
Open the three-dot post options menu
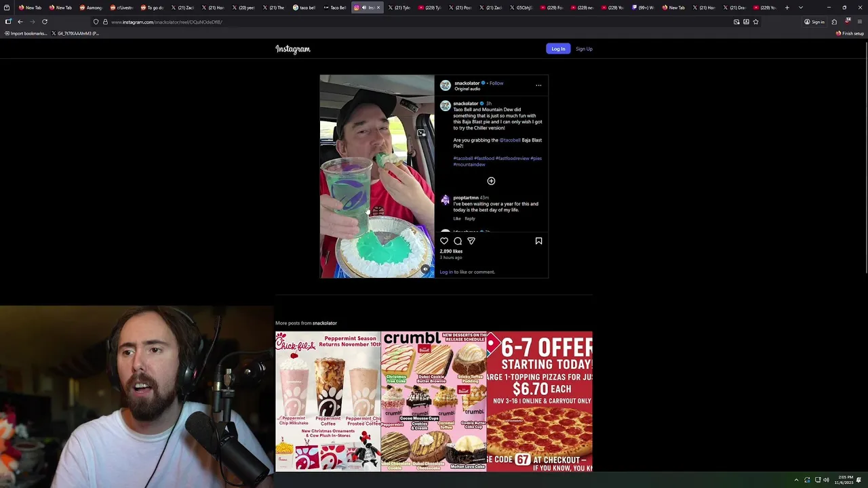click(x=538, y=85)
